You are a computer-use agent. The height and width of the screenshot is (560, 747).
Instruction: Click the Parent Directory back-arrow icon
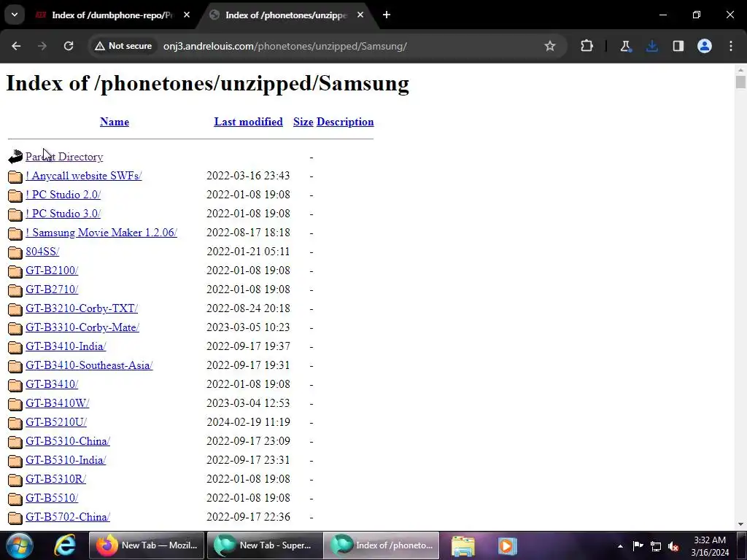(15, 157)
